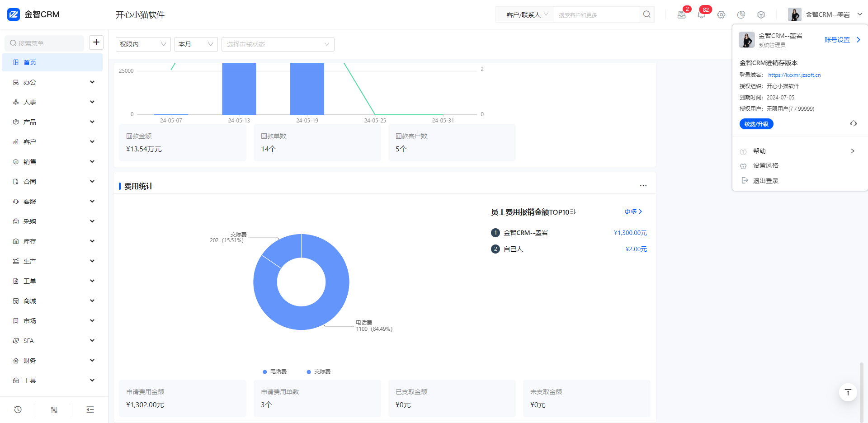
Task: Select 首页 in the sidebar
Action: 52,62
